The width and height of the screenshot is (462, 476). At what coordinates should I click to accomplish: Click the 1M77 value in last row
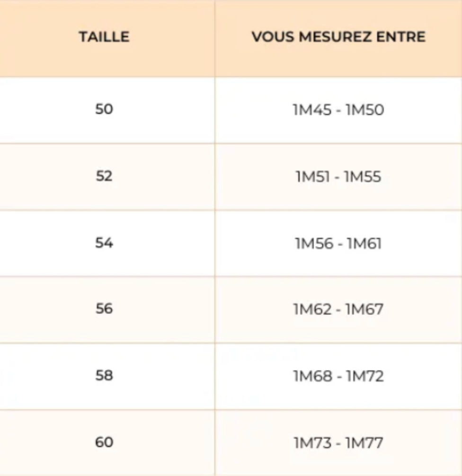click(x=364, y=443)
